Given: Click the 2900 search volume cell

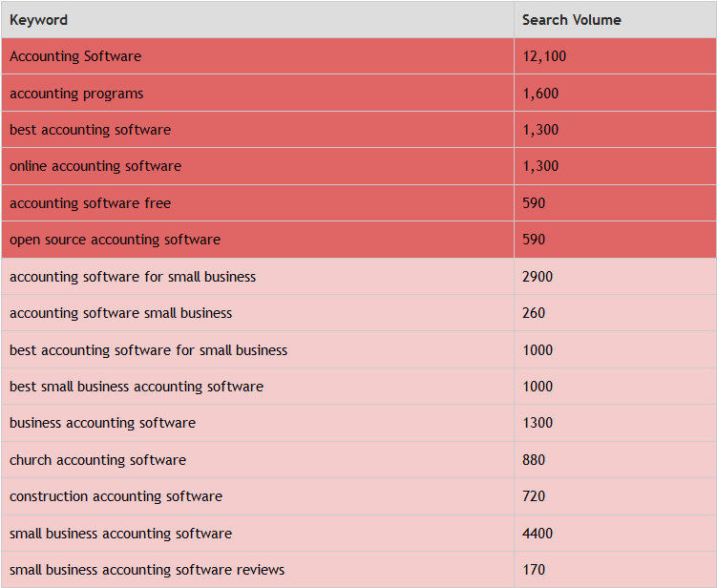Looking at the screenshot, I should [616, 277].
